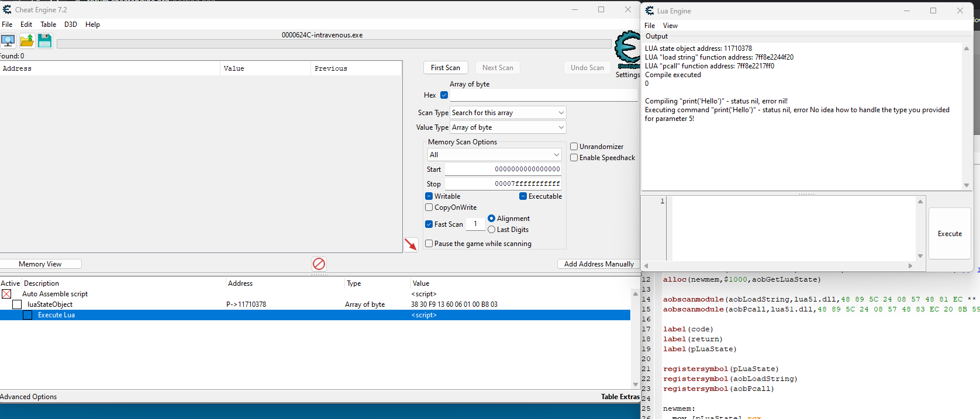980x419 pixels.
Task: Select the Last Digits radio button
Action: tap(491, 230)
